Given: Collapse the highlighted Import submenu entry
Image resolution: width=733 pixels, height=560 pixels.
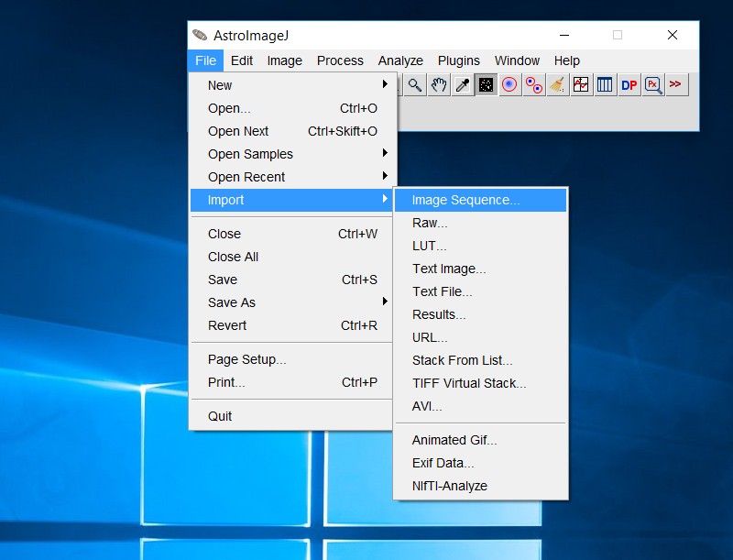Looking at the screenshot, I should tap(292, 200).
